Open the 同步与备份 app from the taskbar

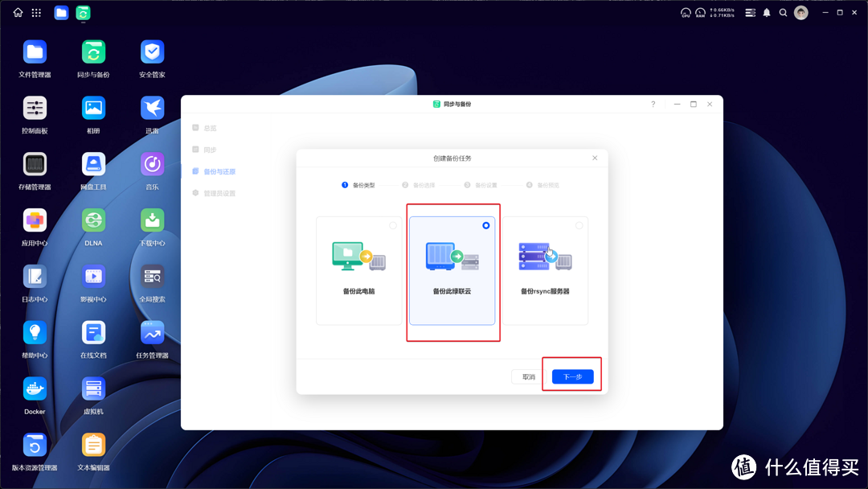point(84,13)
